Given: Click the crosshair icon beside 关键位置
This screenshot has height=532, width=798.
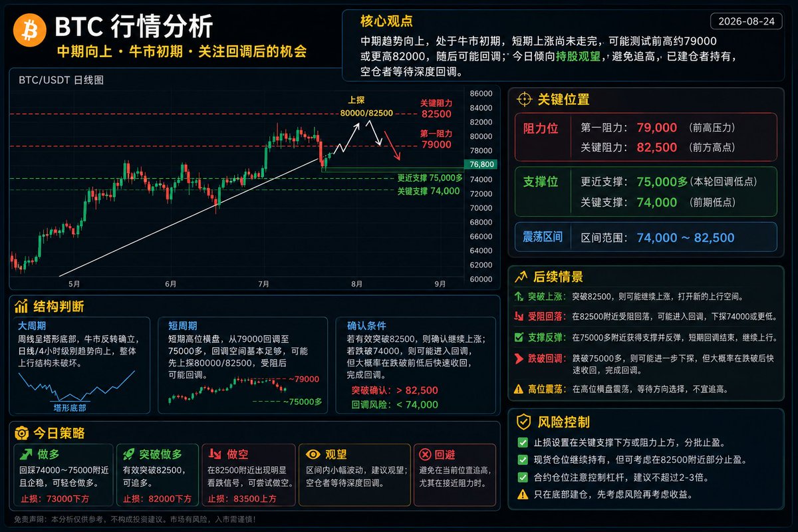Looking at the screenshot, I should (x=524, y=100).
